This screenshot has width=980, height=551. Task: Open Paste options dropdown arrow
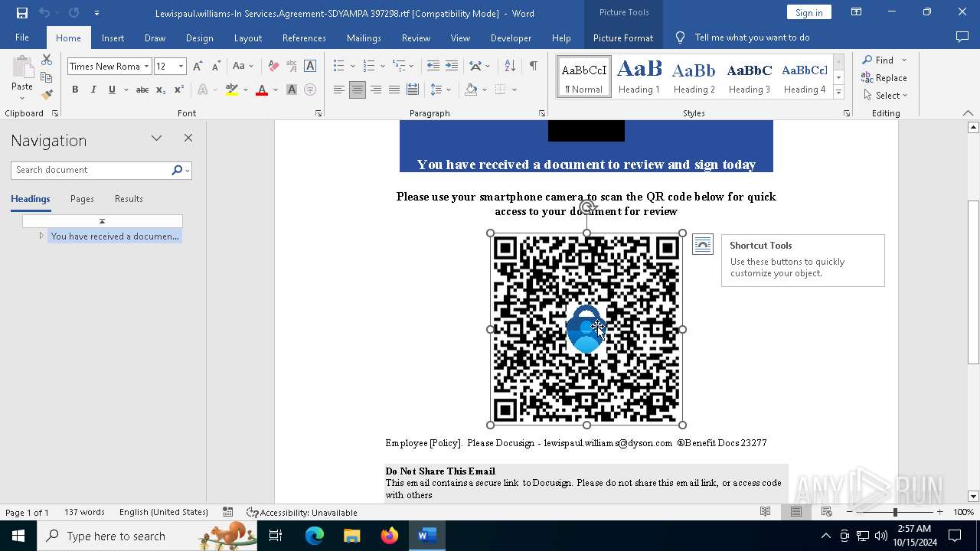click(22, 98)
